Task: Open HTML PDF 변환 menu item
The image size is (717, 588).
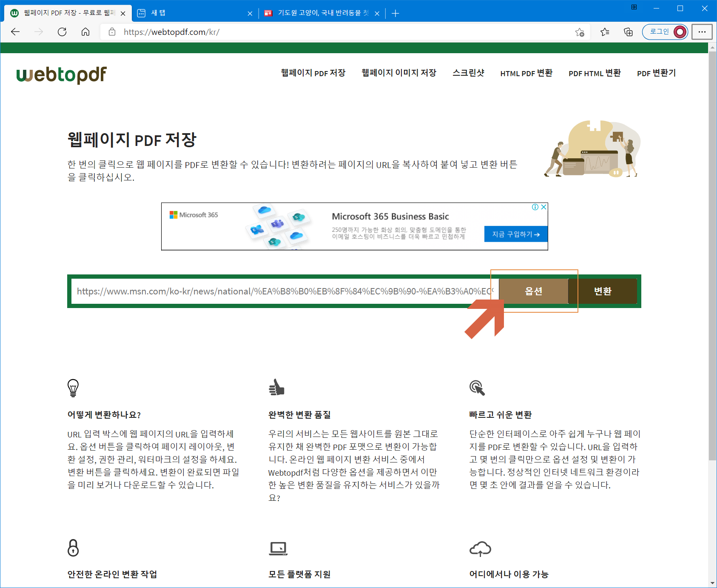Action: [526, 73]
